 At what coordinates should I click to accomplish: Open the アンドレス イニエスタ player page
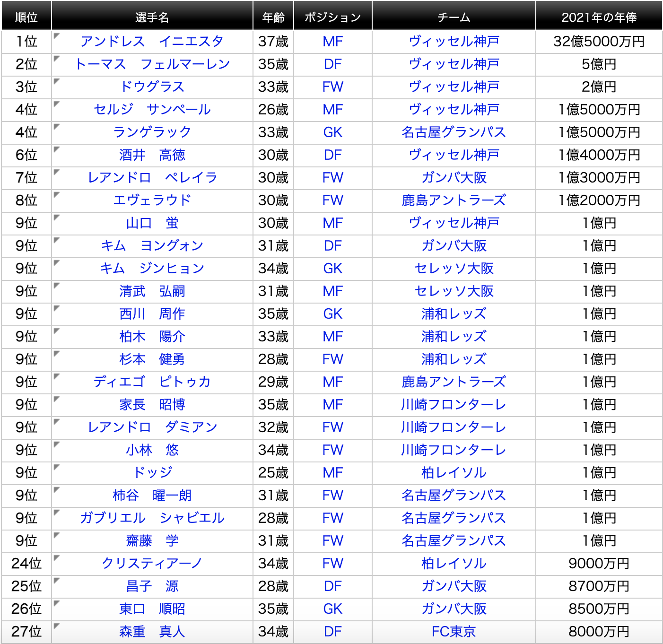click(153, 42)
